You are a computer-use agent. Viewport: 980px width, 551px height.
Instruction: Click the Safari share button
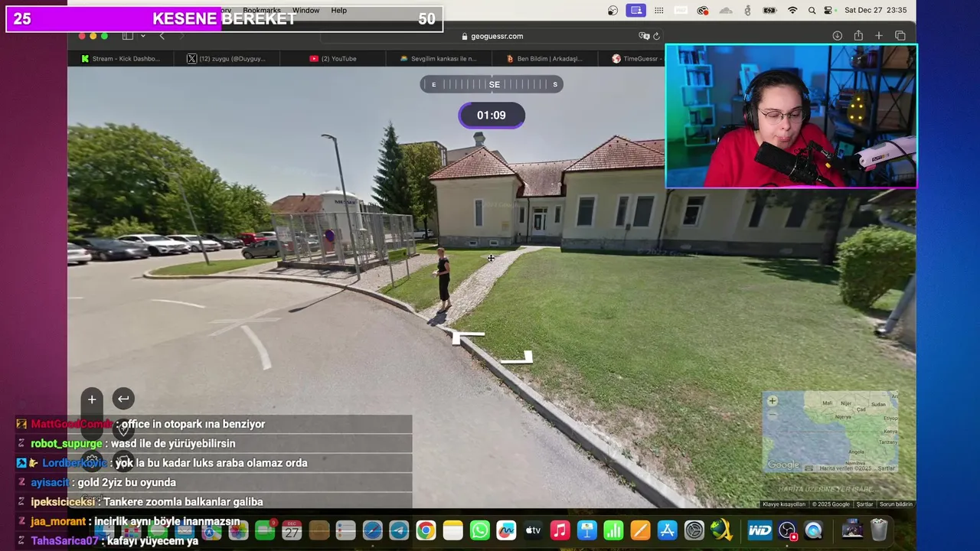858,36
